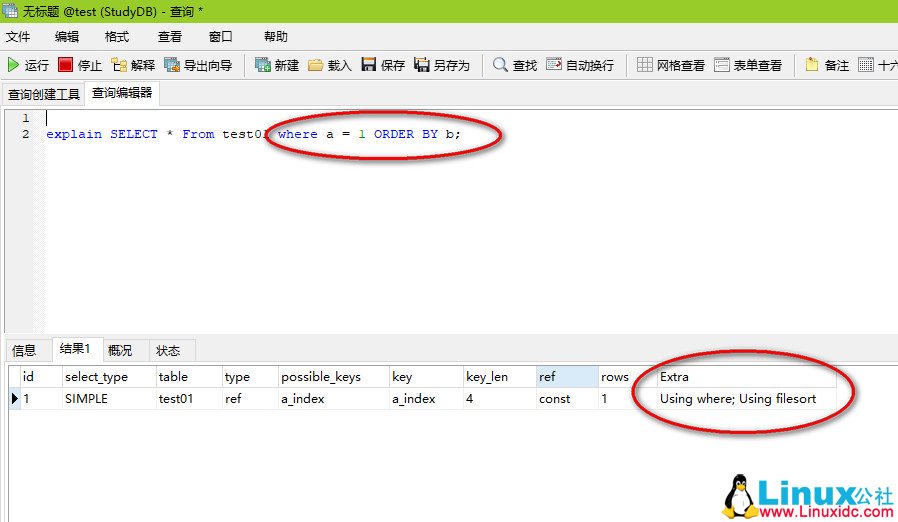Click the Find (查找) magnifier icon
This screenshot has height=522, width=898.
click(x=500, y=65)
